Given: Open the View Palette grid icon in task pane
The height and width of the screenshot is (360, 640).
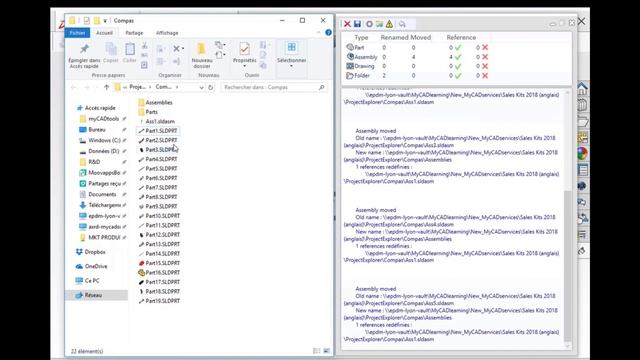Looking at the screenshot, I should pos(582,138).
